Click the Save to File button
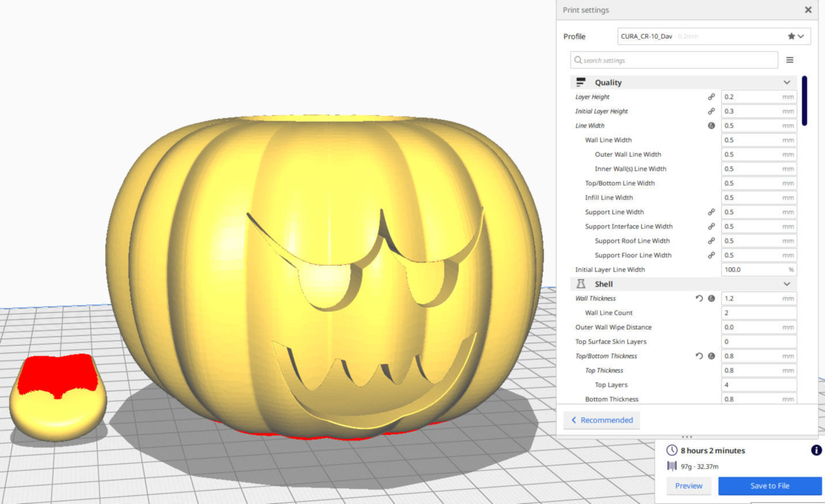 coord(770,486)
